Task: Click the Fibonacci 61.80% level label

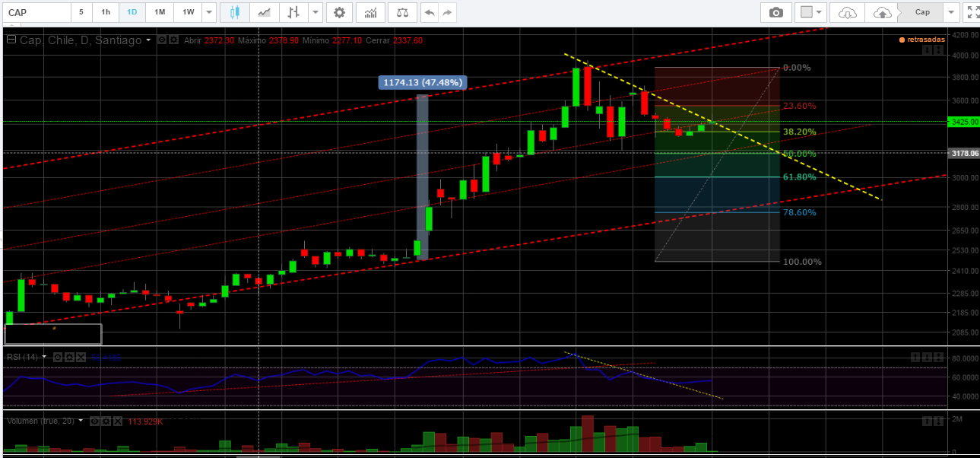Action: coord(800,177)
